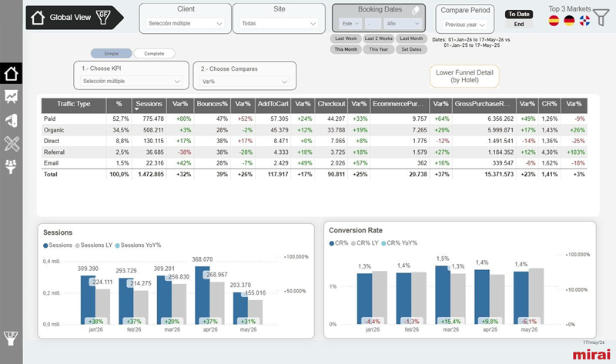Select the End option
This screenshot has height=364, width=616.
click(x=519, y=25)
